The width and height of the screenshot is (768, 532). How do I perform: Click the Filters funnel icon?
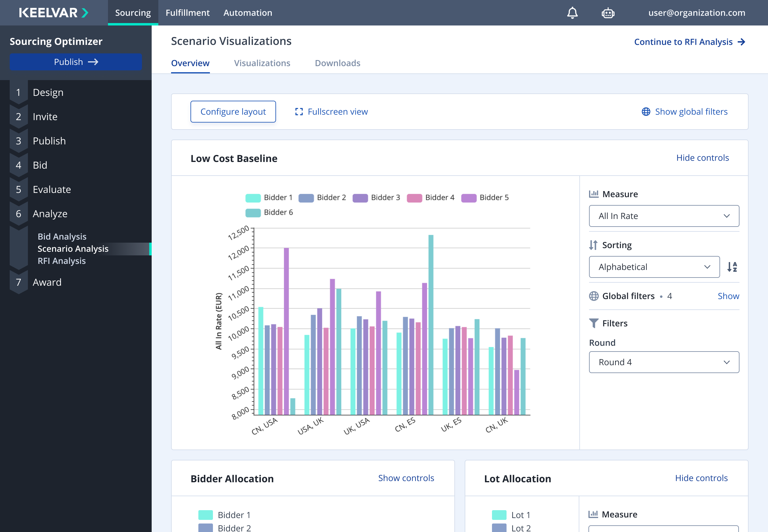tap(594, 323)
